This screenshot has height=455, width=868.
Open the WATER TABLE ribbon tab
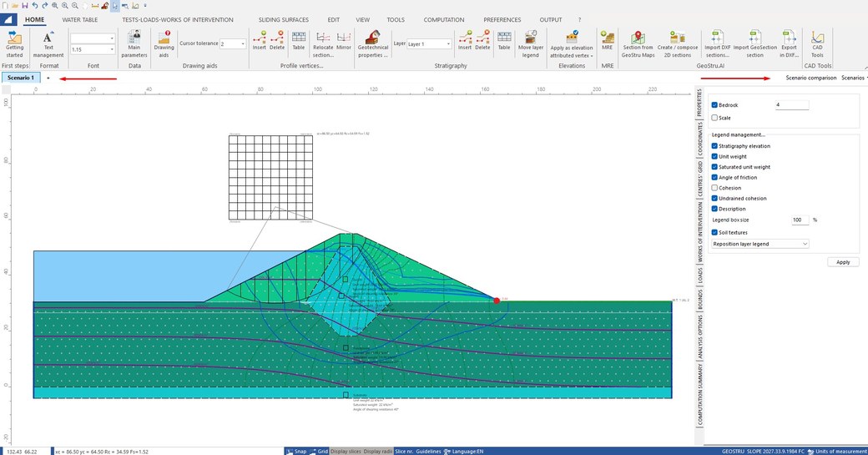tap(80, 19)
